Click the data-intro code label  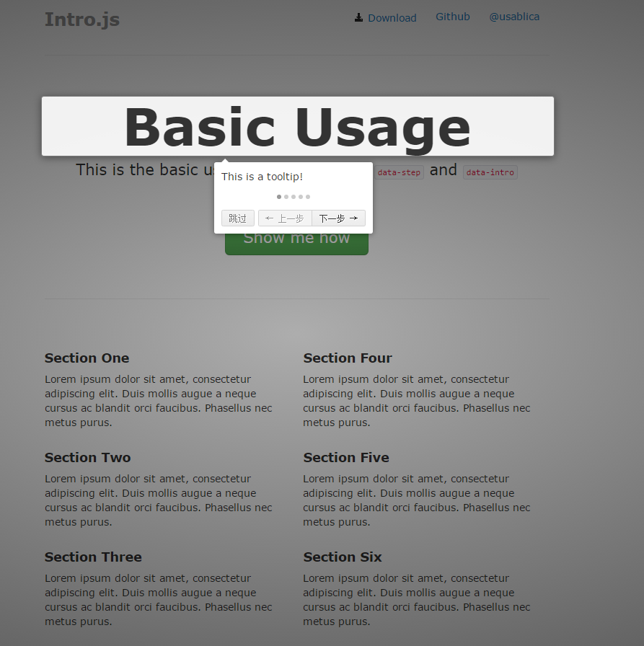pos(490,172)
